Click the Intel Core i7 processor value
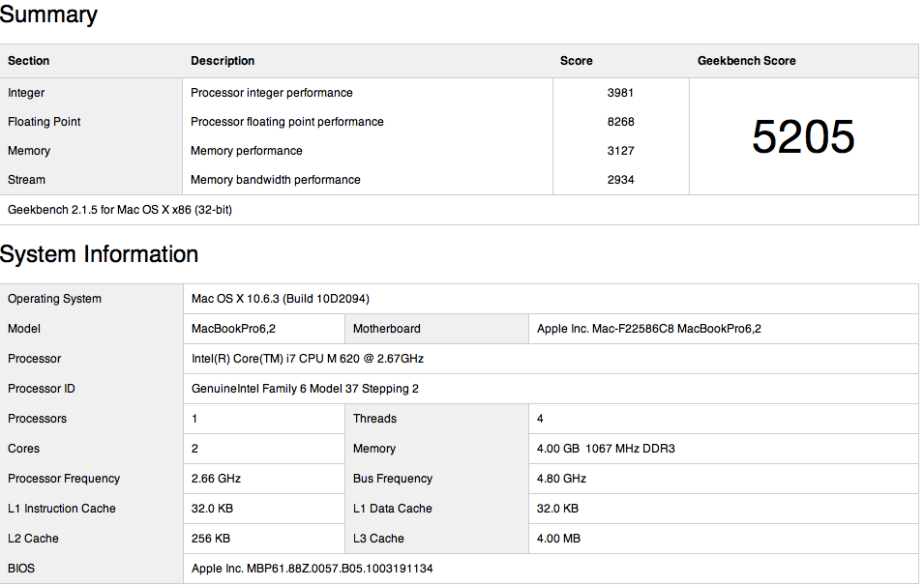The height and width of the screenshot is (586, 924). 308,359
